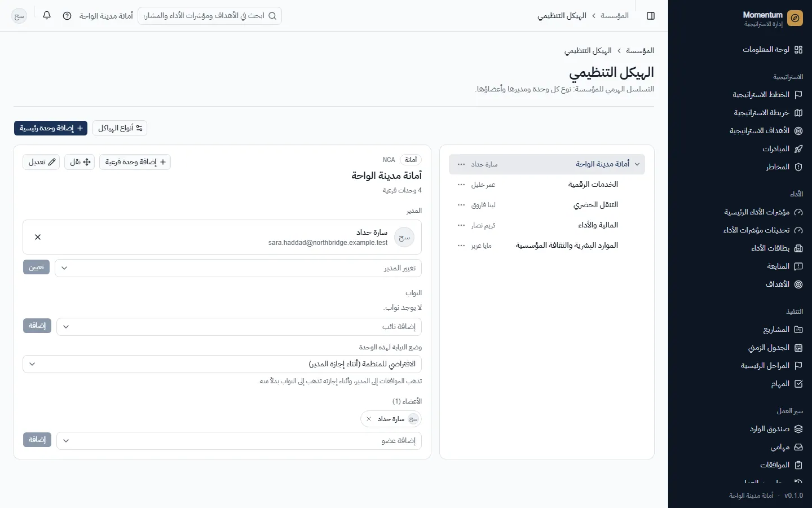
Task: Open بطاقات الأداء sidebar item
Action: click(776, 248)
